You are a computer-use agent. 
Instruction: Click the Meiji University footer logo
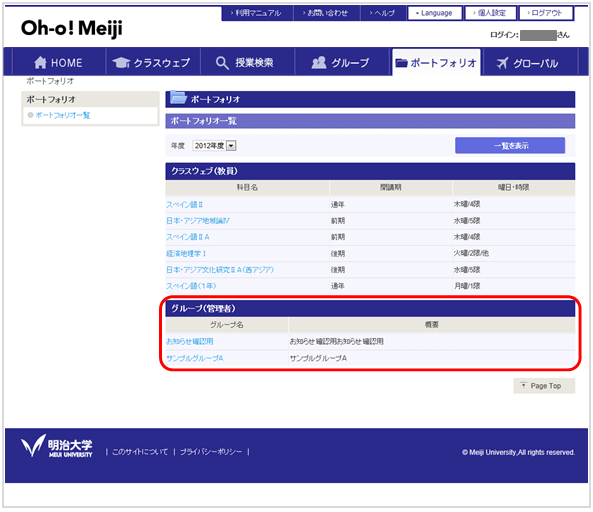coord(57,446)
